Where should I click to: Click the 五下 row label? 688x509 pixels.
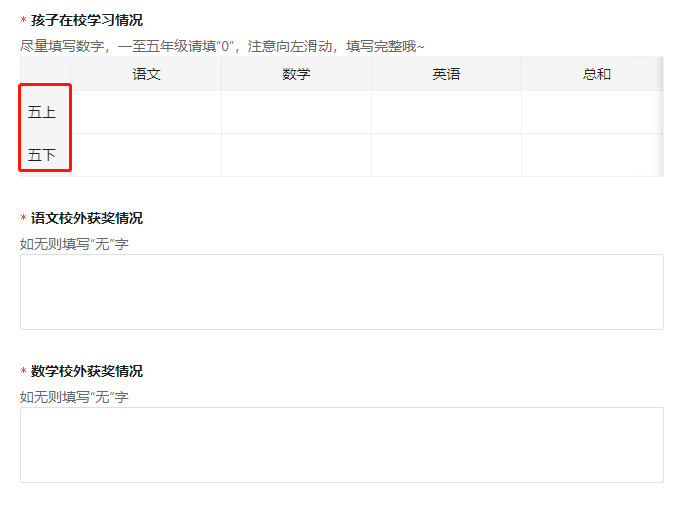(42, 155)
